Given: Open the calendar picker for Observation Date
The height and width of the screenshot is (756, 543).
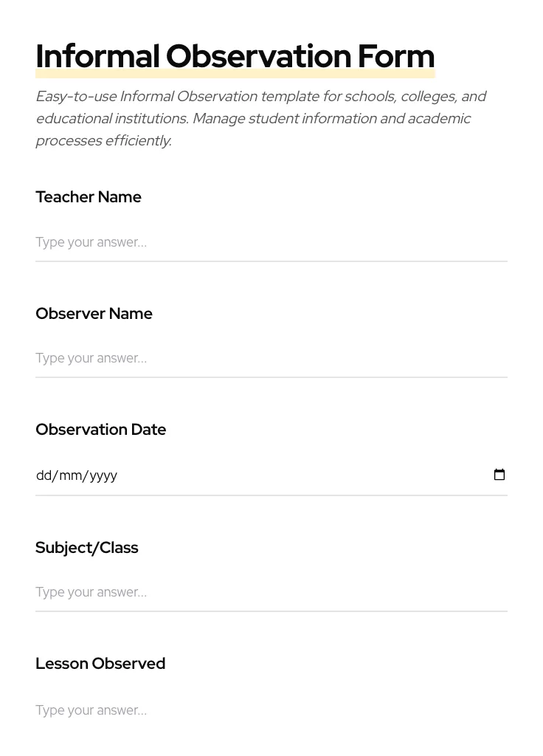Looking at the screenshot, I should pyautogui.click(x=499, y=475).
